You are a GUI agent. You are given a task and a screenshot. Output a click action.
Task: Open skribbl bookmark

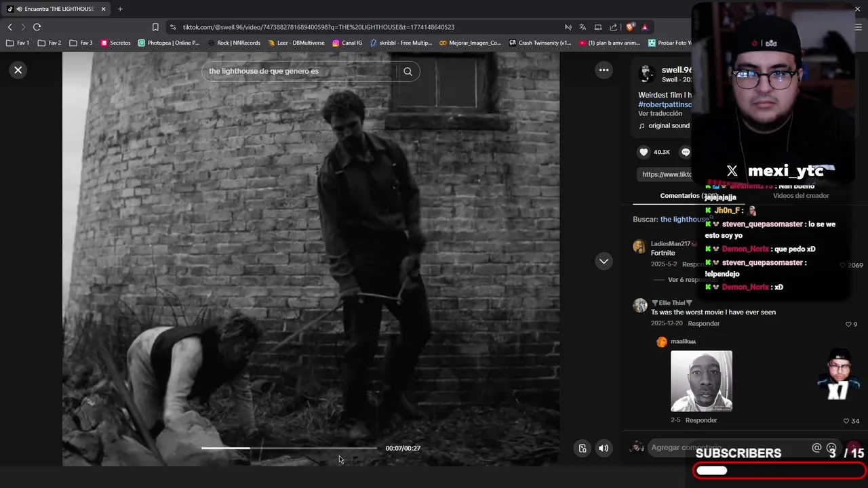coord(401,43)
